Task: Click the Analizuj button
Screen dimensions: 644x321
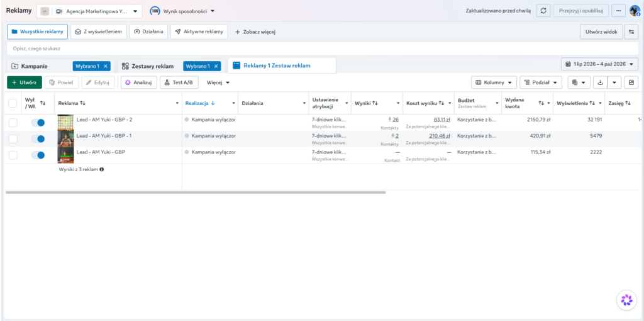Action: pyautogui.click(x=139, y=82)
